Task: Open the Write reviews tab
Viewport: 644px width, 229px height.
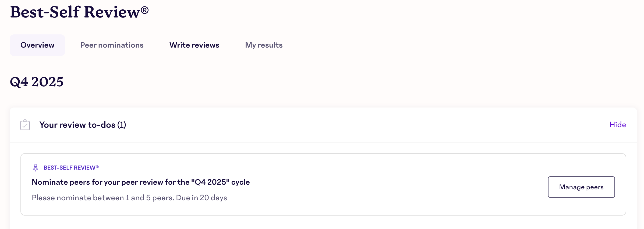Action: coord(194,45)
